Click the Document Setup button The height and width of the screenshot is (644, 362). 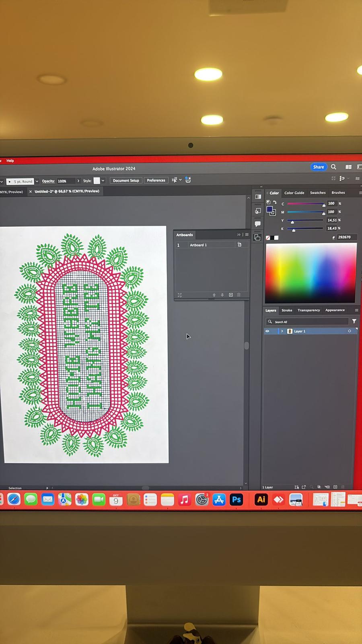click(126, 180)
